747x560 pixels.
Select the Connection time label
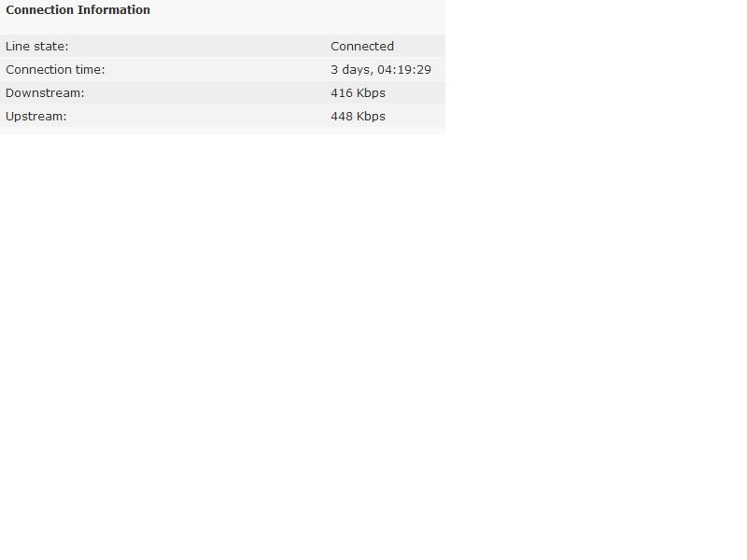pos(55,69)
